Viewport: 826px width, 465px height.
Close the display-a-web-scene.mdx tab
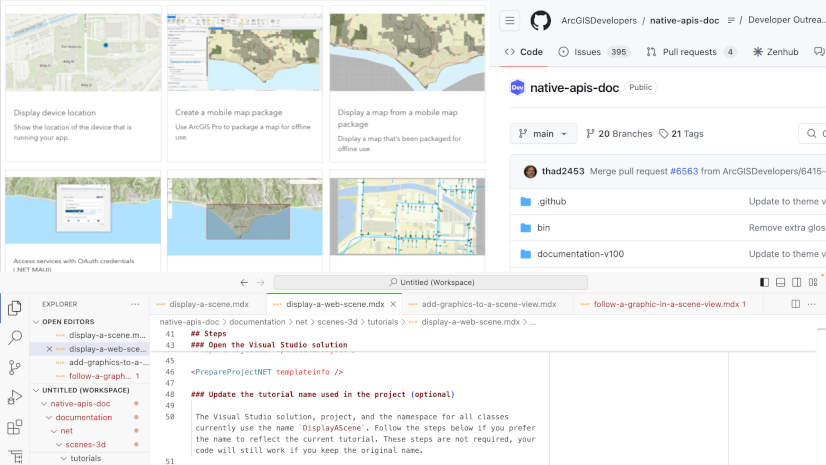(393, 304)
